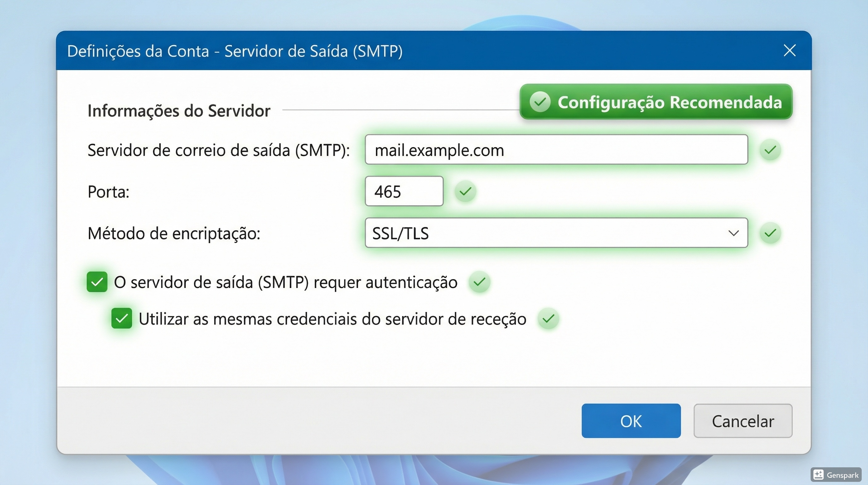Close the SMTP settings dialog

[789, 51]
